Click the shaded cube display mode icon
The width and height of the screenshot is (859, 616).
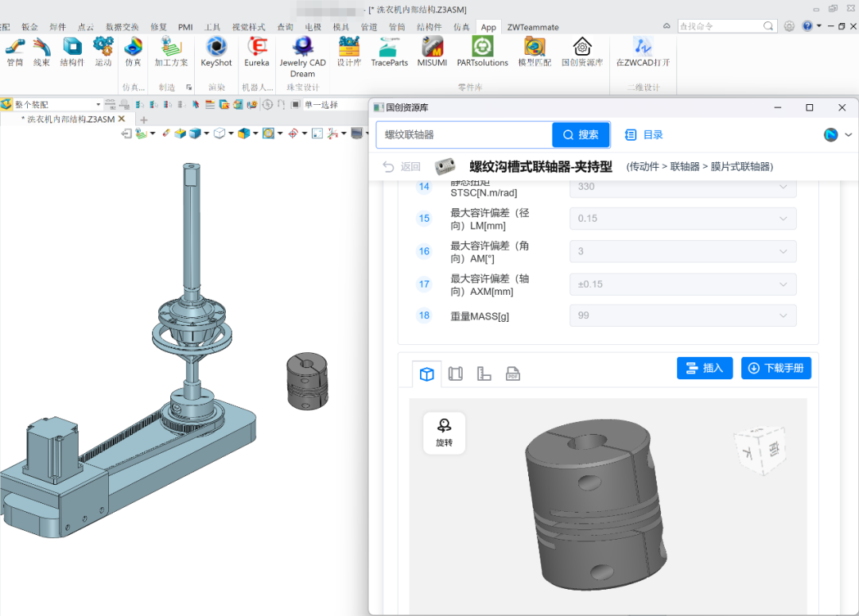195,133
